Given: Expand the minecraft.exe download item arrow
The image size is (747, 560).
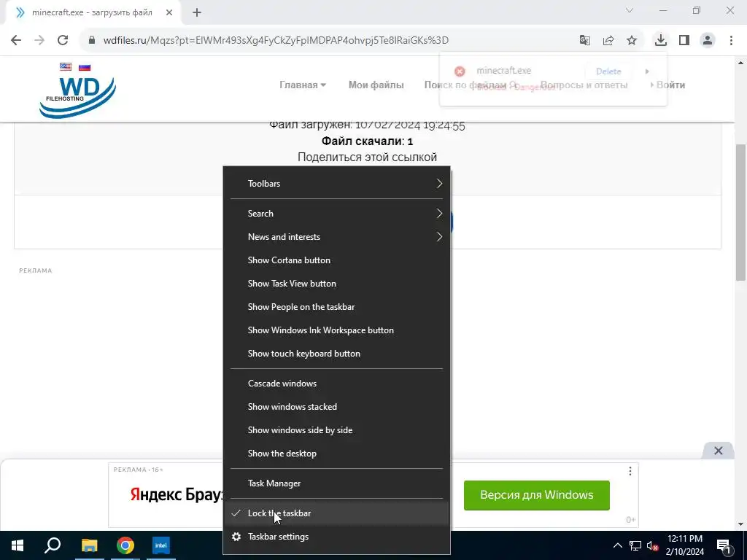Looking at the screenshot, I should [x=647, y=71].
